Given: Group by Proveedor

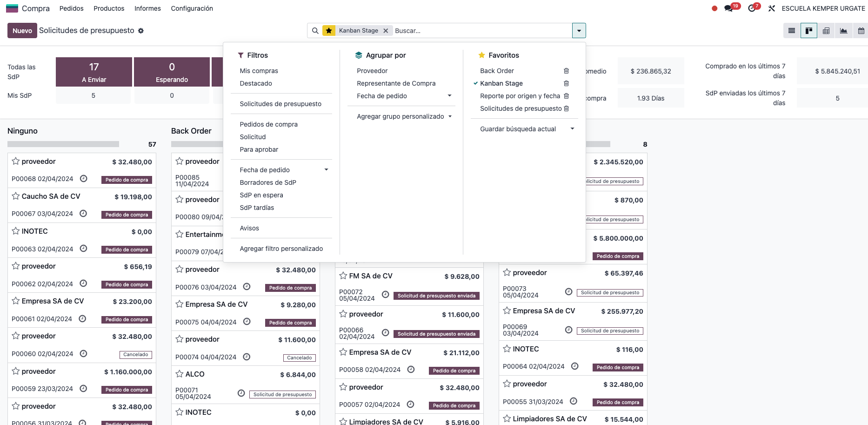Looking at the screenshot, I should point(372,71).
